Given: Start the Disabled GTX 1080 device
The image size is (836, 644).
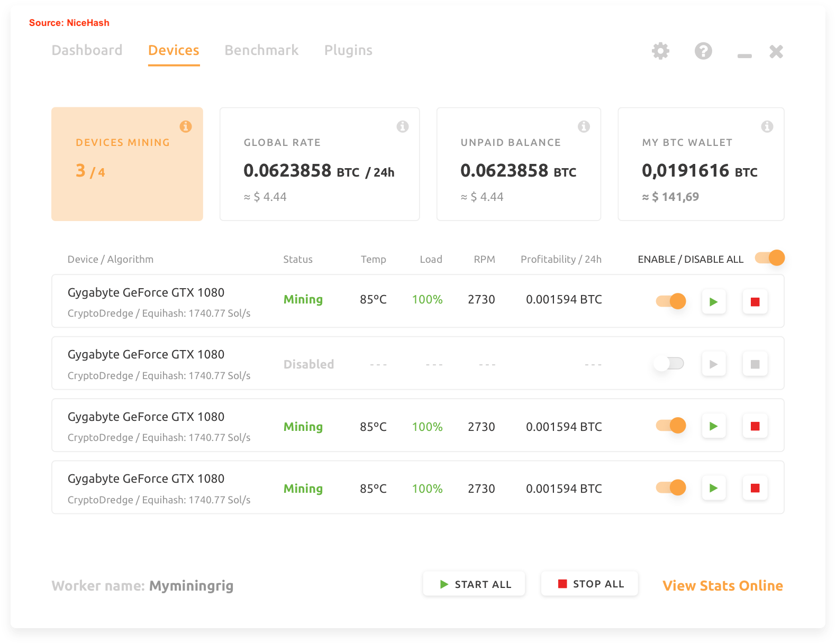Looking at the screenshot, I should tap(714, 364).
